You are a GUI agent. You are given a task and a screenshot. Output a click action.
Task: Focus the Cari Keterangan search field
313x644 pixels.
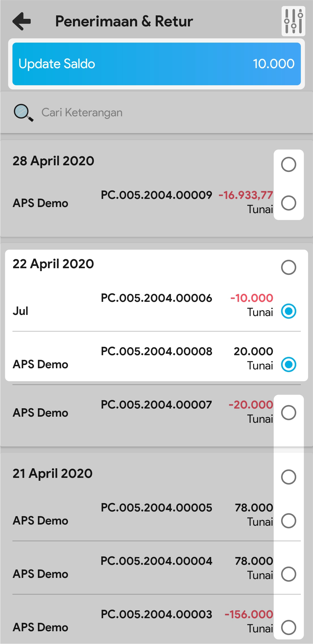145,113
